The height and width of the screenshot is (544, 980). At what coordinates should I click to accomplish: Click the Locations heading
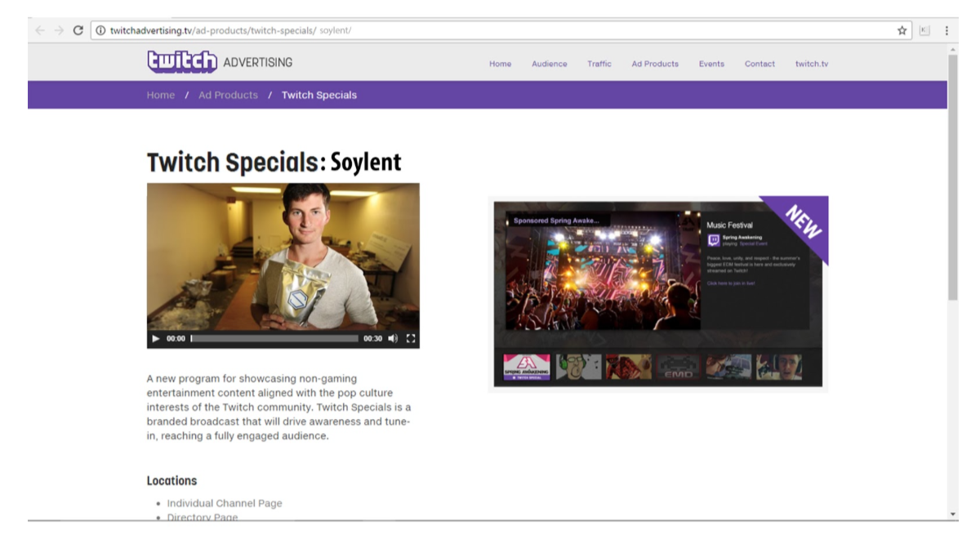[171, 480]
